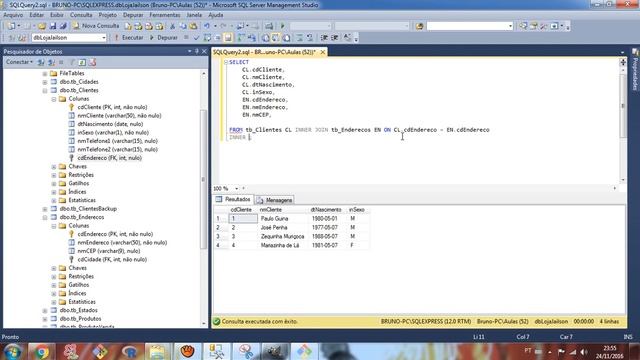Switch to the Mensagens tab
Image resolution: width=640 pixels, height=360 pixels.
click(x=275, y=200)
